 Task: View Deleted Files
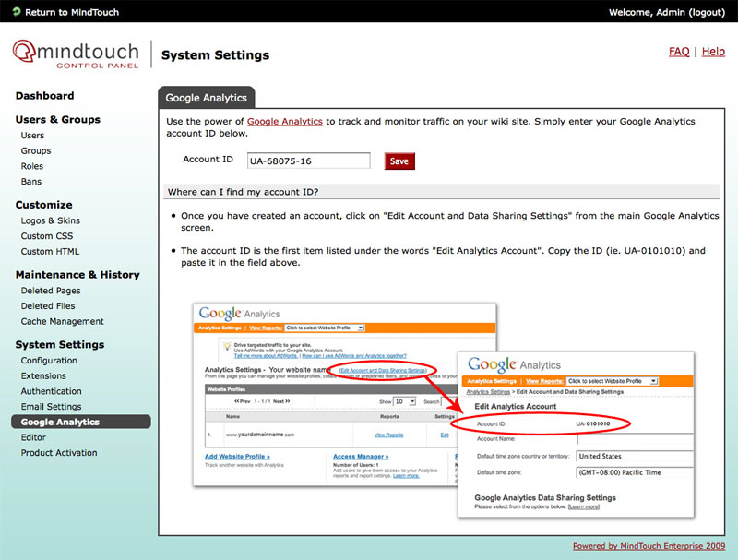[48, 306]
